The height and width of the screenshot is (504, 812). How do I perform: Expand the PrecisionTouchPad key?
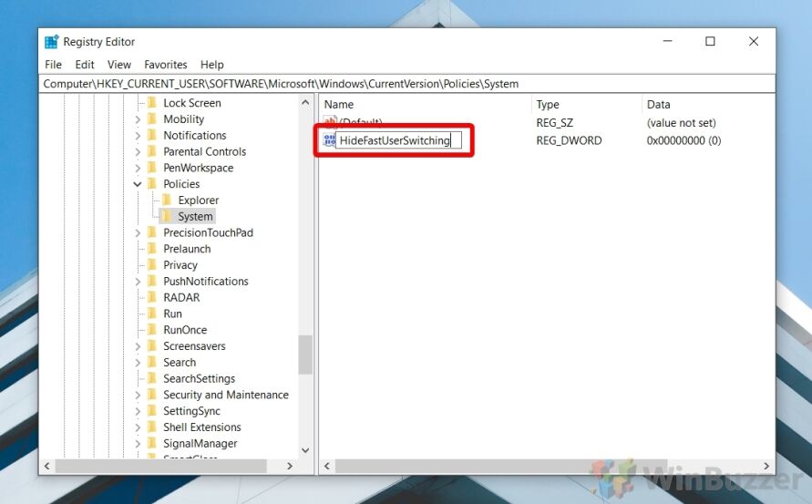pyautogui.click(x=138, y=232)
